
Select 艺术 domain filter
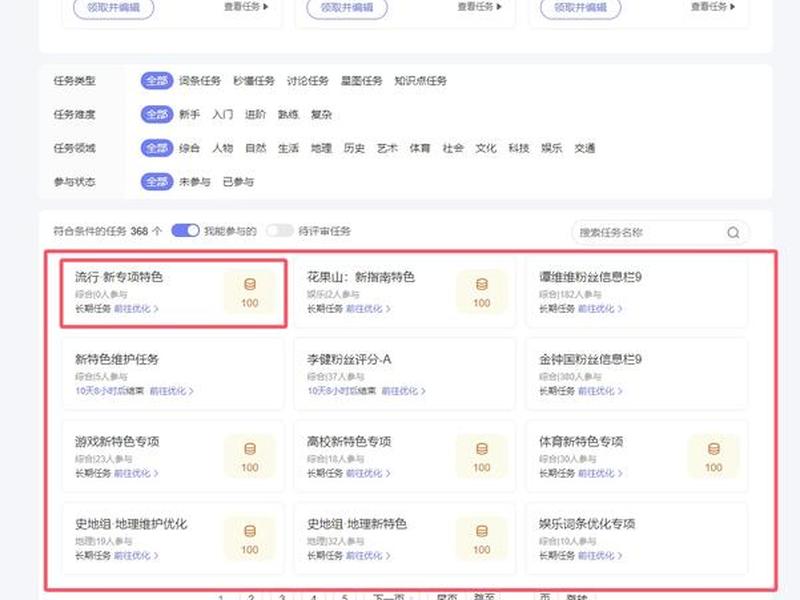[387, 148]
